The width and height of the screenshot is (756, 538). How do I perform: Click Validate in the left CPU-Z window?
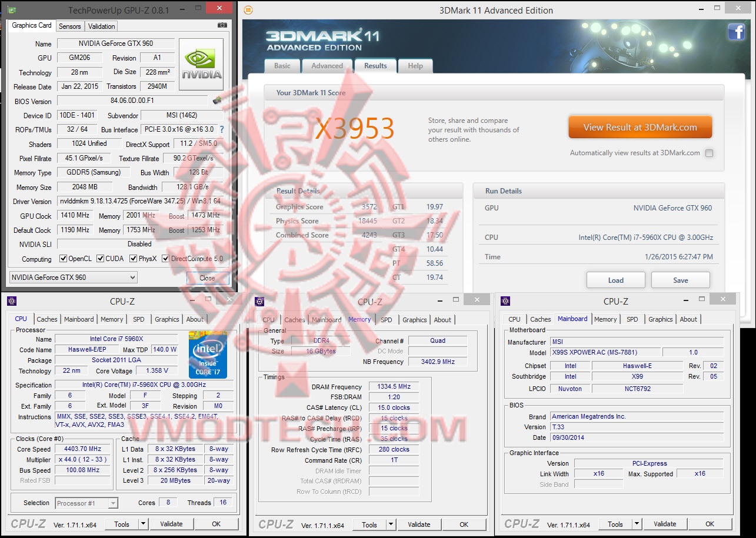coord(171,524)
